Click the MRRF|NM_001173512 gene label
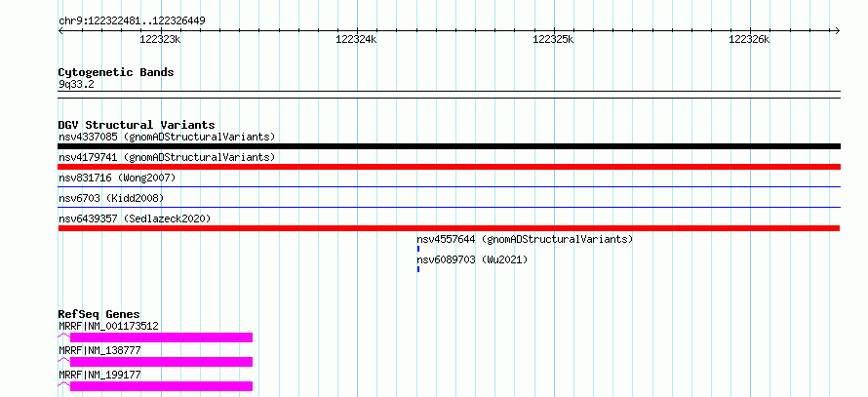868x397 pixels. click(108, 326)
